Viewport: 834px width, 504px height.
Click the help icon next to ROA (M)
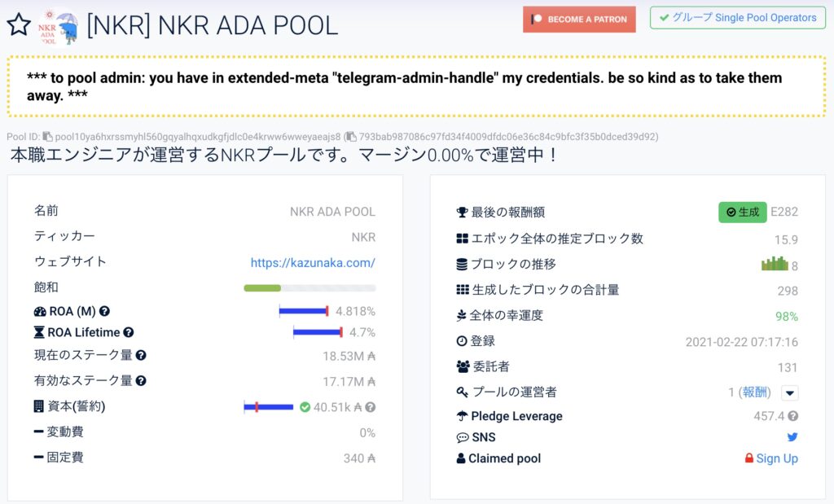(105, 312)
